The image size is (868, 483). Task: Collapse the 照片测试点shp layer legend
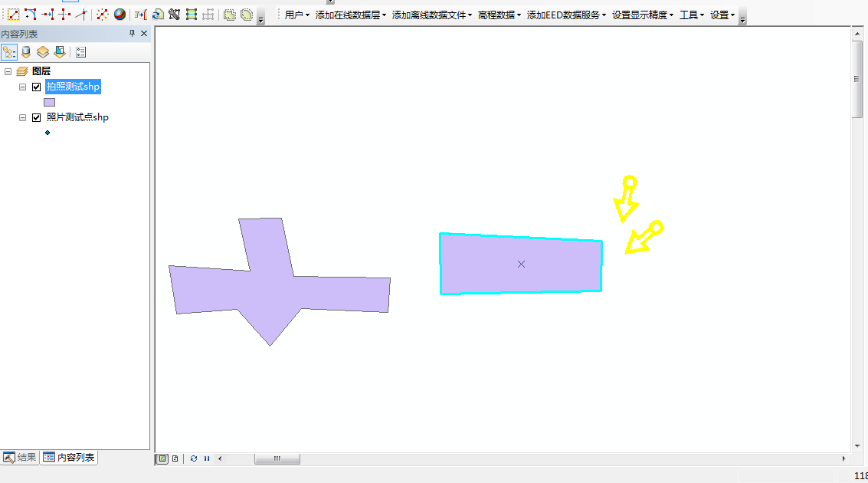(x=22, y=118)
